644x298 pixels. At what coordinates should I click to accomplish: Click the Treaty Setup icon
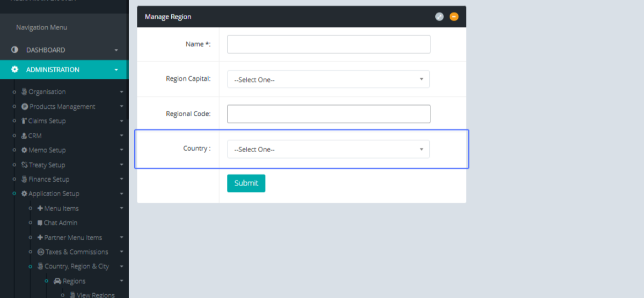click(x=25, y=165)
